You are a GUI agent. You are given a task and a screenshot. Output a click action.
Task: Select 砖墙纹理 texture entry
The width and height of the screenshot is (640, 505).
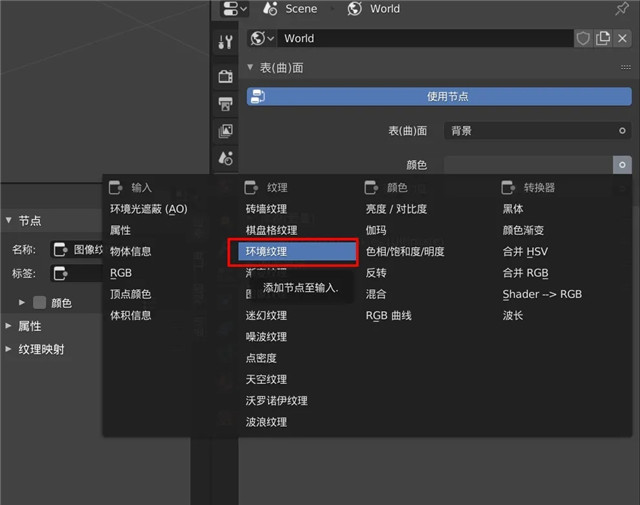coord(266,209)
